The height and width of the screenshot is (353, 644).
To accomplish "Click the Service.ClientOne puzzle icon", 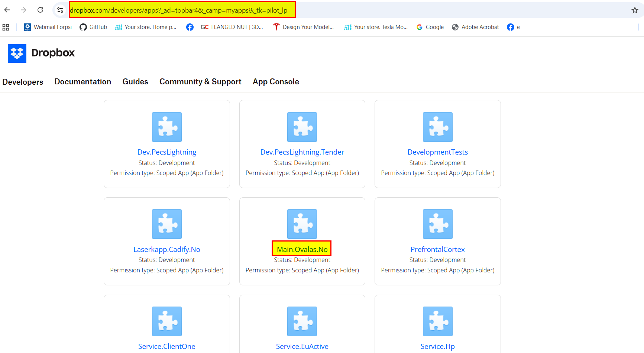I will [167, 321].
